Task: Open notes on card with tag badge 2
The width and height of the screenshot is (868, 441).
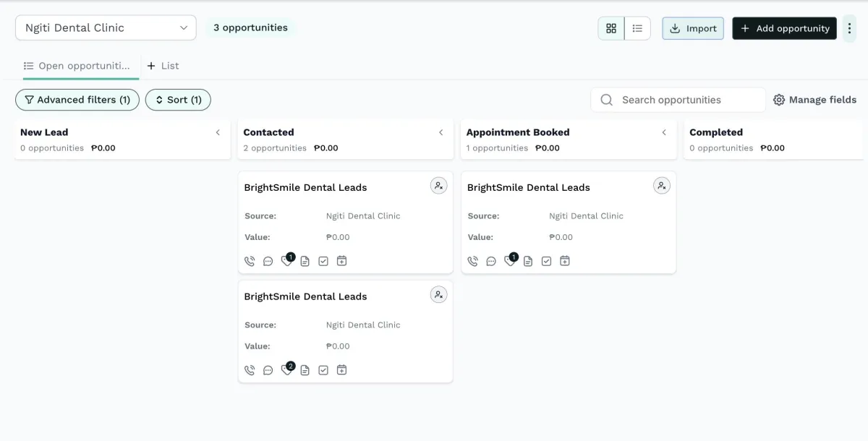Action: (305, 370)
